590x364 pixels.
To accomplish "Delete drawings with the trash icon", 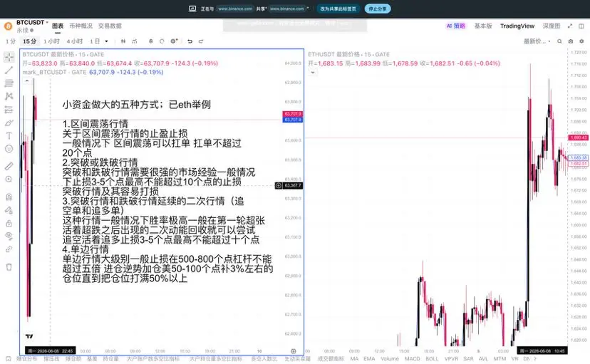I will [x=9, y=267].
